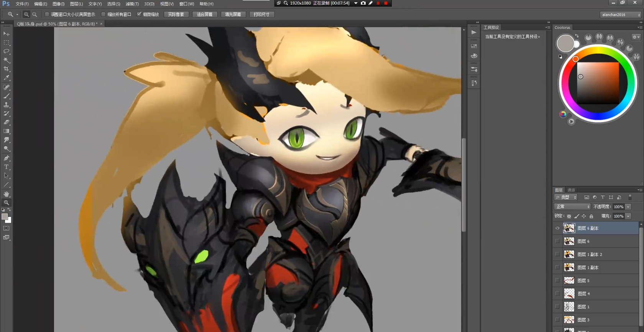Select the Pen tool

(7, 158)
